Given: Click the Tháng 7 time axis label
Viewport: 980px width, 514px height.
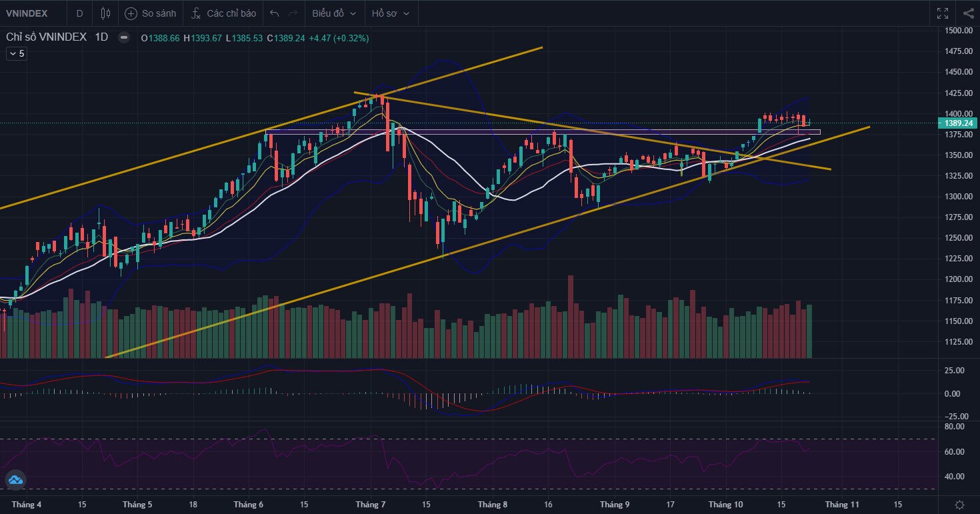Looking at the screenshot, I should pyautogui.click(x=370, y=505).
